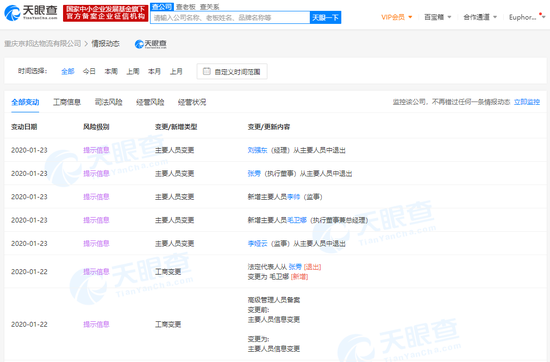Click the Tianyancha logo in the header
550x362 pixels.
[31, 13]
